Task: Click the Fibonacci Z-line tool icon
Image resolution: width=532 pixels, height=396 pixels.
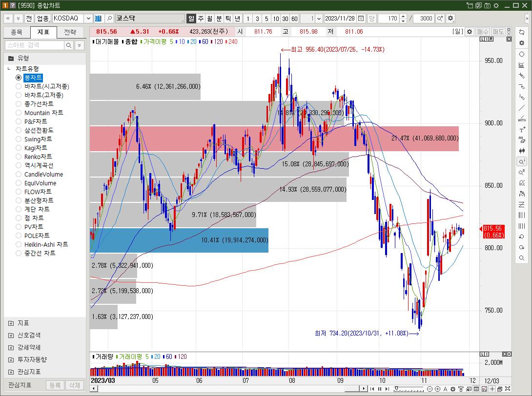Action: (x=521, y=204)
